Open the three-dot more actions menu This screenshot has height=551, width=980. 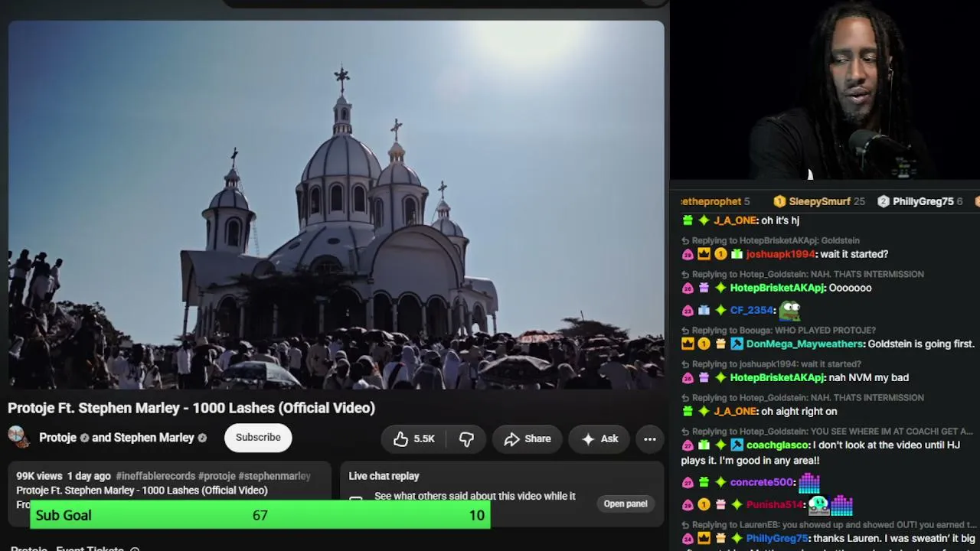[x=649, y=439]
